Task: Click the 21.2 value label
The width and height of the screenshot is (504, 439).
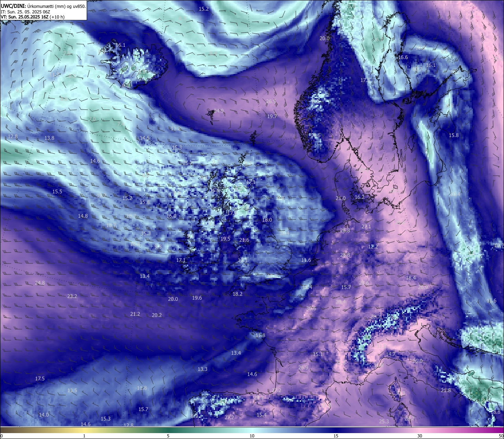Action: coord(135,314)
